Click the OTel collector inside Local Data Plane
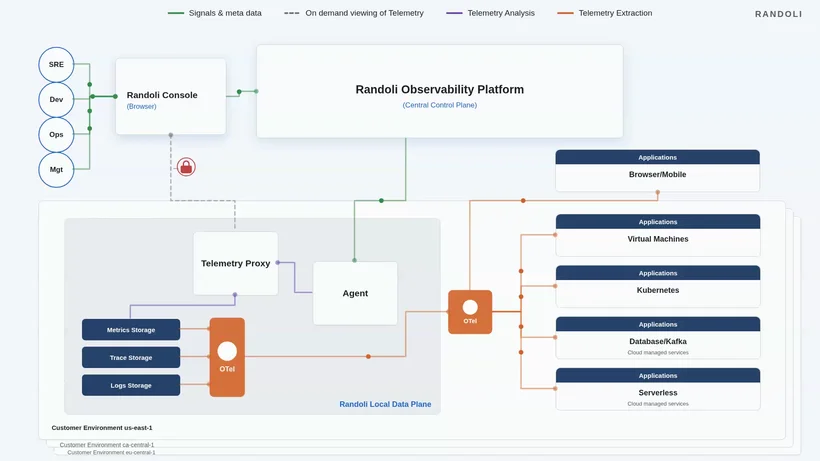 pos(227,358)
